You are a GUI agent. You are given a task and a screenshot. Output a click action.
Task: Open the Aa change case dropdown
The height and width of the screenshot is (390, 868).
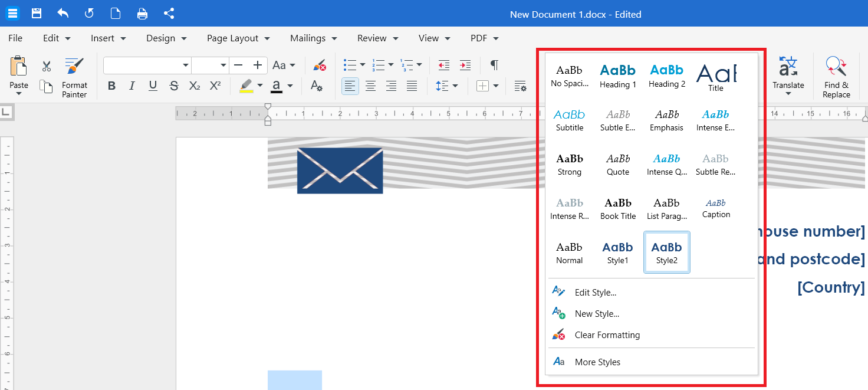click(x=284, y=65)
